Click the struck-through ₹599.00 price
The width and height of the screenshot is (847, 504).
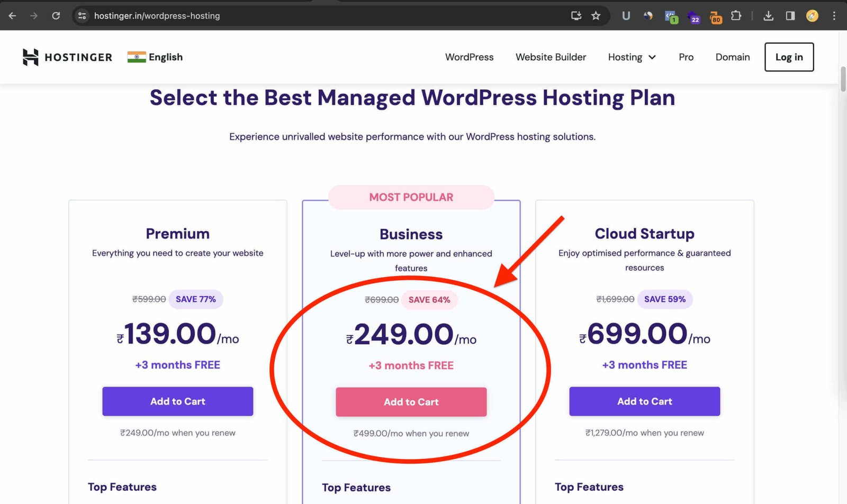tap(149, 299)
